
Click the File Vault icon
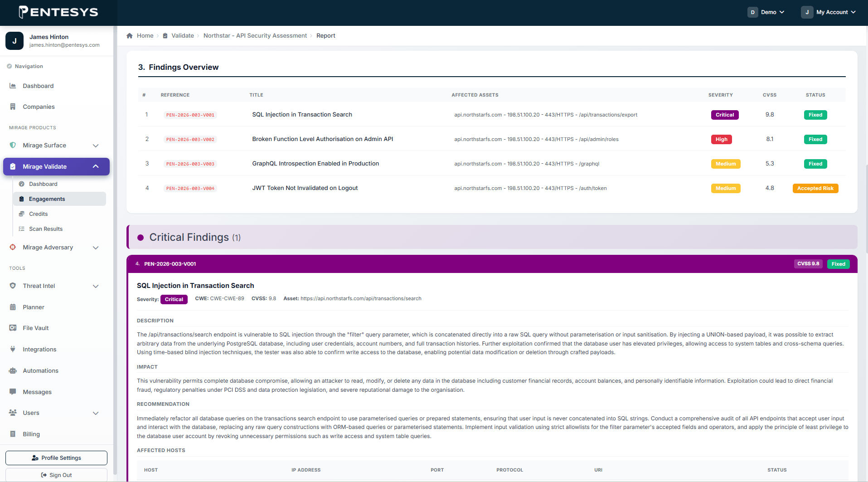click(x=13, y=328)
